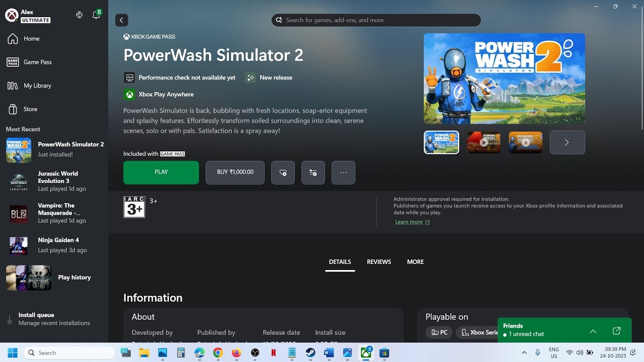
Task: Click the Xbox Play Anywhere icon
Action: [129, 95]
